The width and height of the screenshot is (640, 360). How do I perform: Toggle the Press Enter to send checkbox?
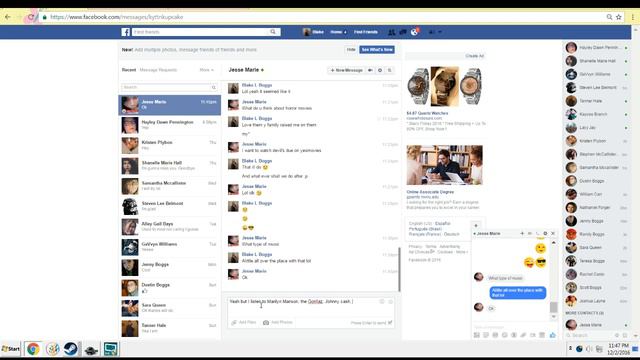point(390,322)
